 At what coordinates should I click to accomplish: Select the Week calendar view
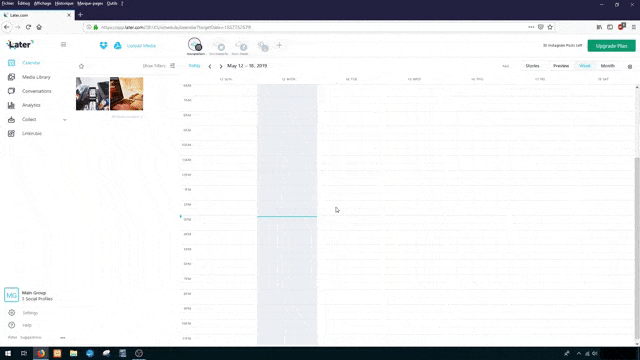tap(584, 66)
